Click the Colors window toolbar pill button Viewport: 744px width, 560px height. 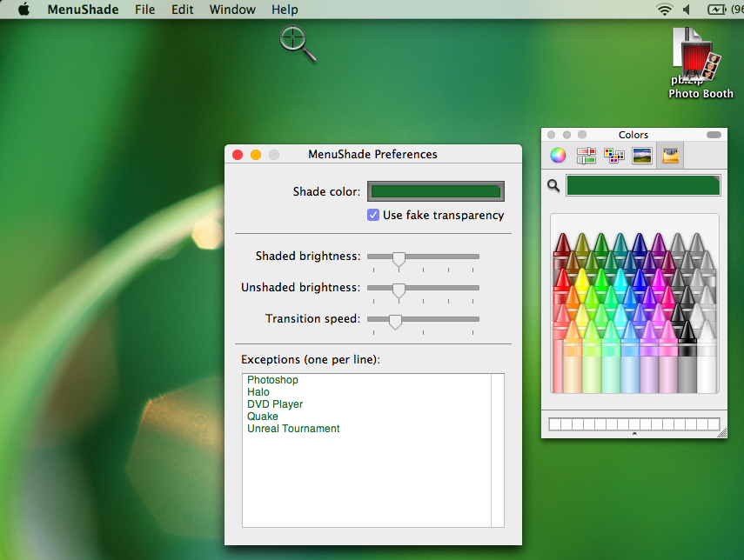pyautogui.click(x=714, y=135)
